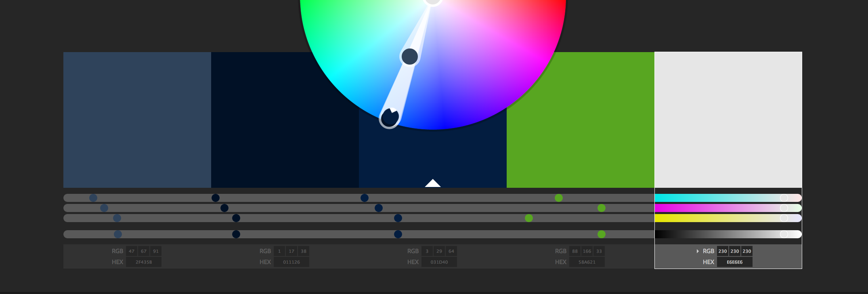Screen dimensions: 868x294
Task: Click the RGB field showing 88
Action: [575, 251]
